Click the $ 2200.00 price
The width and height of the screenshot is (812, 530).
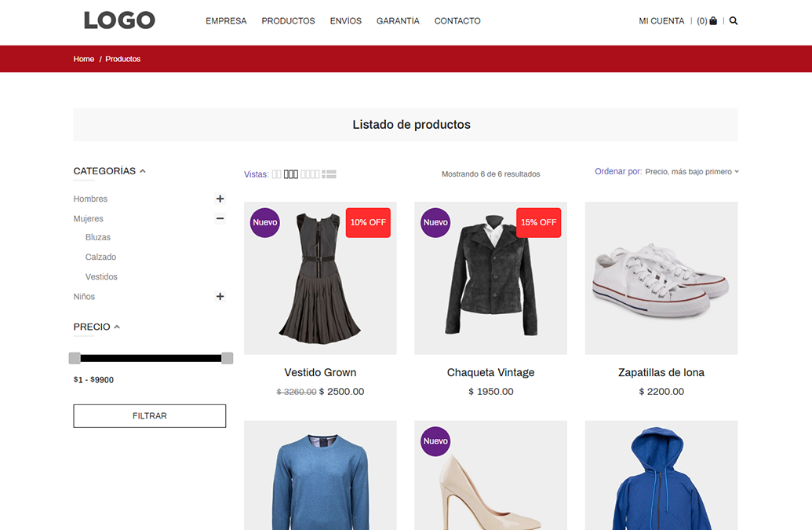(x=661, y=392)
